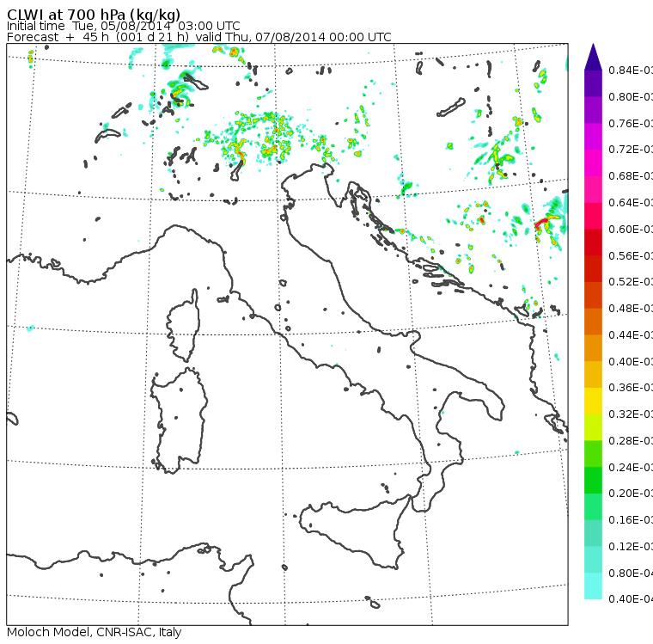This screenshot has height=644, width=653.
Task: Click the orange colorbar segment near 0.46E-03
Action: pos(593,322)
